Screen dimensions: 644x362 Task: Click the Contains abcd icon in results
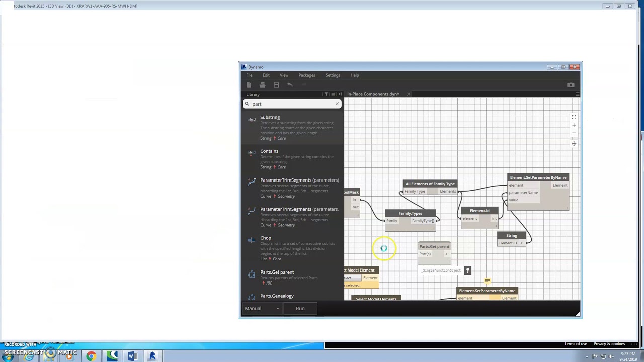252,153
